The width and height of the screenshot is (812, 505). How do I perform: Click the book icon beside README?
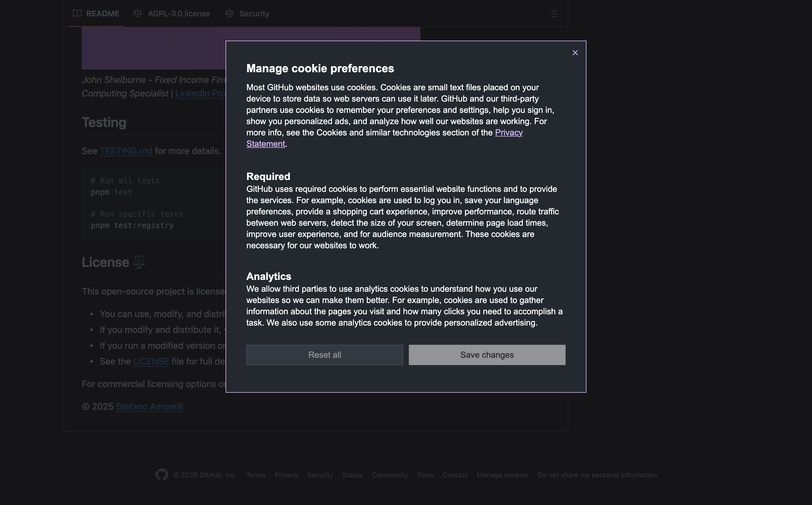click(77, 13)
